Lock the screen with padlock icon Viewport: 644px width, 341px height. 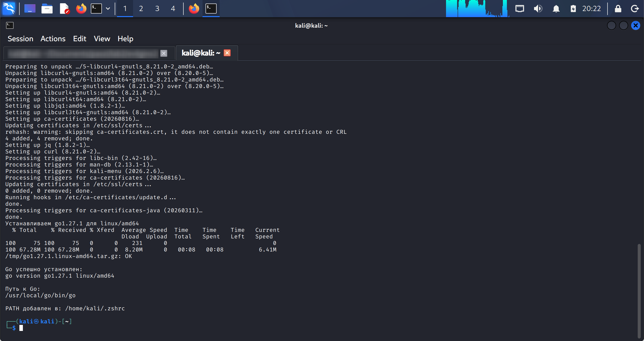point(618,9)
